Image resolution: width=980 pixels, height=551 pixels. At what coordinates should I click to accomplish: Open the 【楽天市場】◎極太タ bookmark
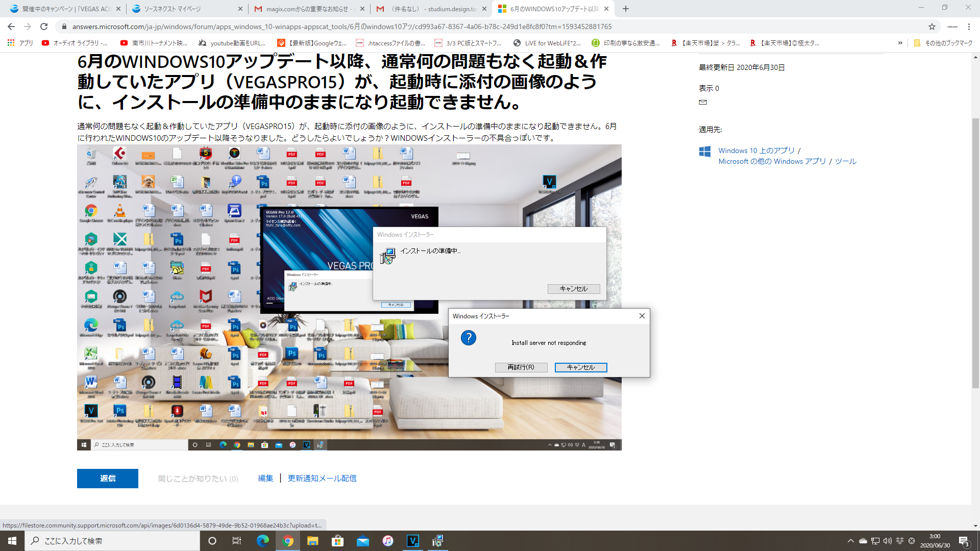click(785, 43)
